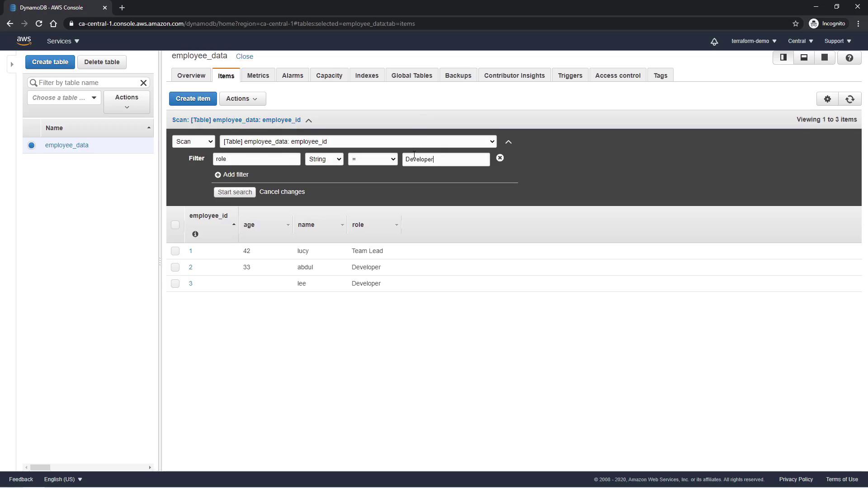Open the Indexes tab

[x=366, y=75]
